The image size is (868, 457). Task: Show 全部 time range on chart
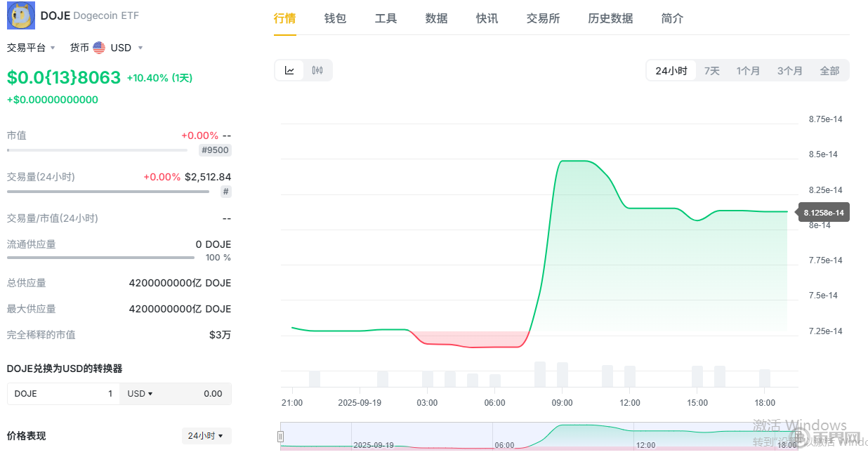pyautogui.click(x=829, y=71)
